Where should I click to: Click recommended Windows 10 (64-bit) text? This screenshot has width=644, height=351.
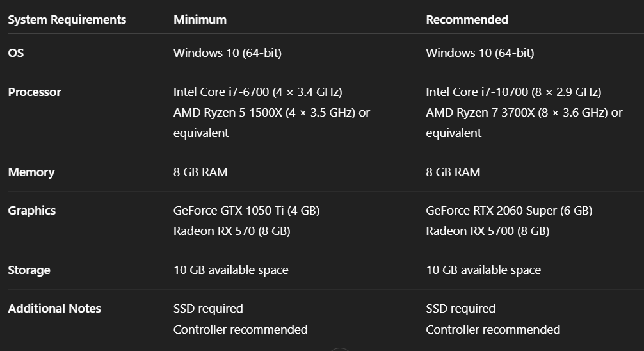479,53
